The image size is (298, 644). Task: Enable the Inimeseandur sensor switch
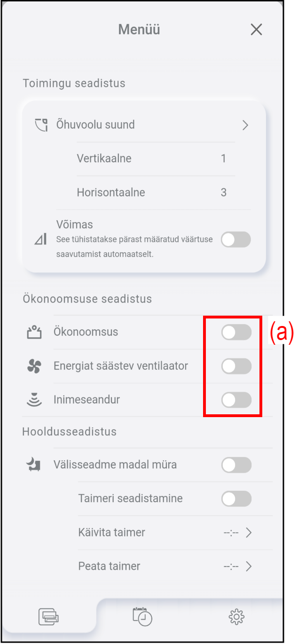[x=236, y=400]
